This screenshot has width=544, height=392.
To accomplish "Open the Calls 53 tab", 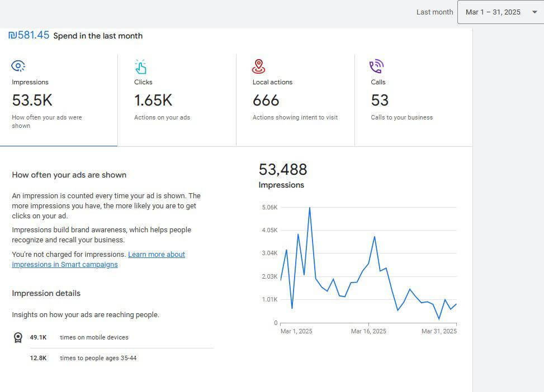I will [x=414, y=100].
